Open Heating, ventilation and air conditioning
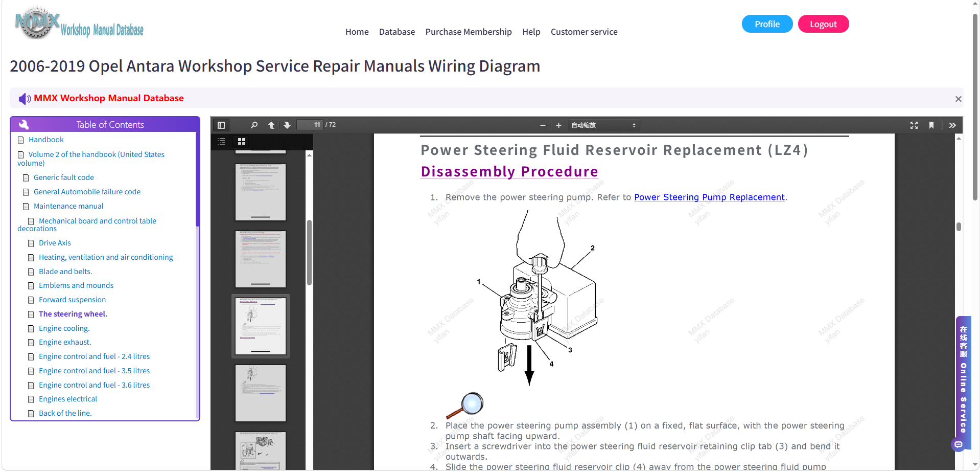Image resolution: width=980 pixels, height=472 pixels. point(106,257)
